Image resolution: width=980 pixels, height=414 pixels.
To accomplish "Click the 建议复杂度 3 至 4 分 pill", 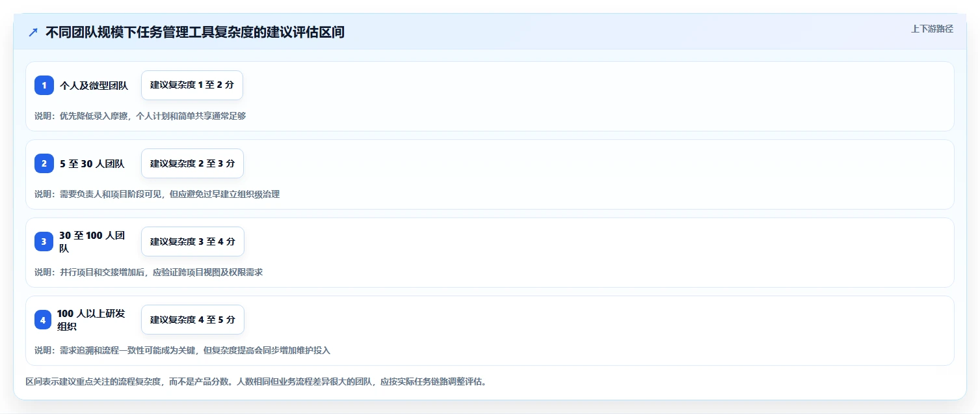I will click(x=192, y=241).
